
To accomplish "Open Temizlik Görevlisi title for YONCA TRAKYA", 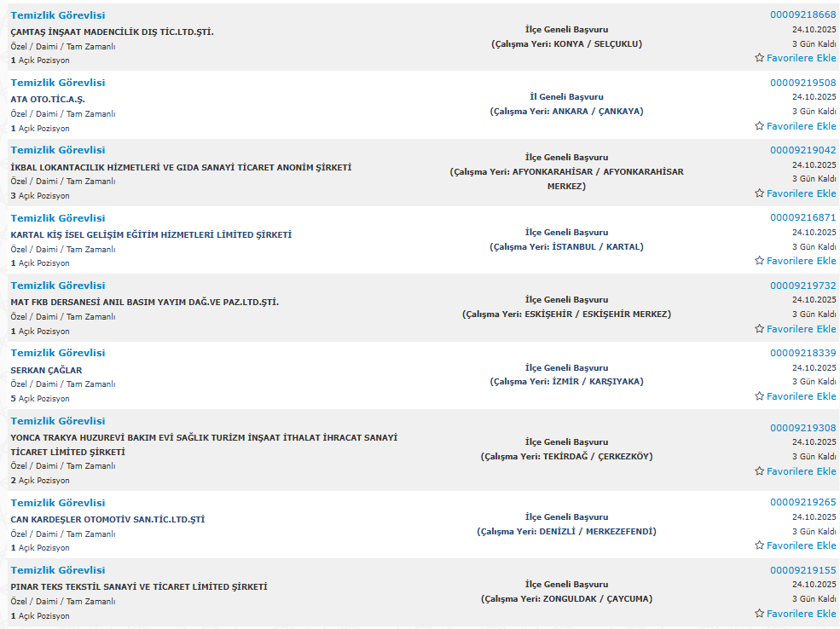I will (x=58, y=421).
